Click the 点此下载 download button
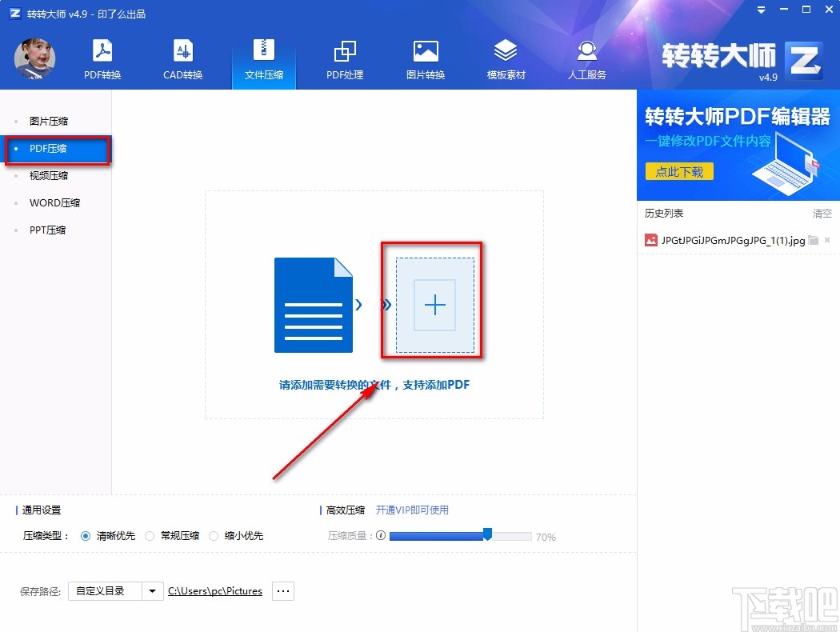This screenshot has height=632, width=840. click(678, 171)
